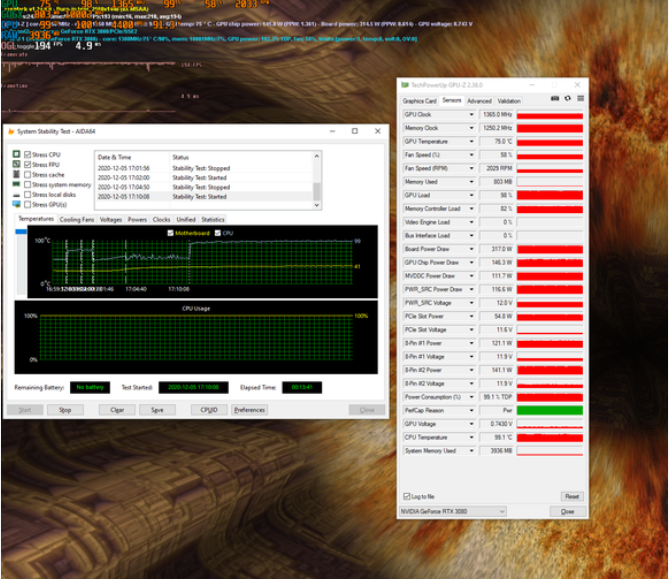Click the AIDA64 flame title icon
This screenshot has width=669, height=579.
click(11, 131)
